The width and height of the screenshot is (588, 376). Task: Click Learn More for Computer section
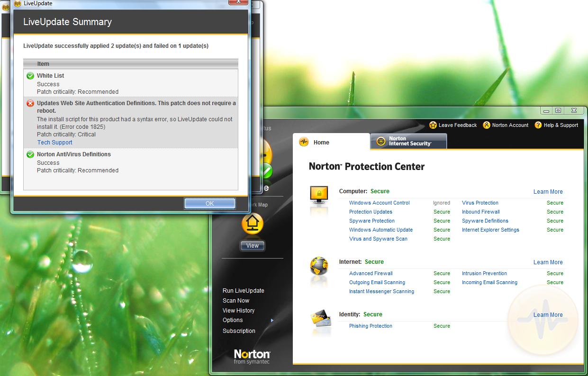pyautogui.click(x=548, y=192)
